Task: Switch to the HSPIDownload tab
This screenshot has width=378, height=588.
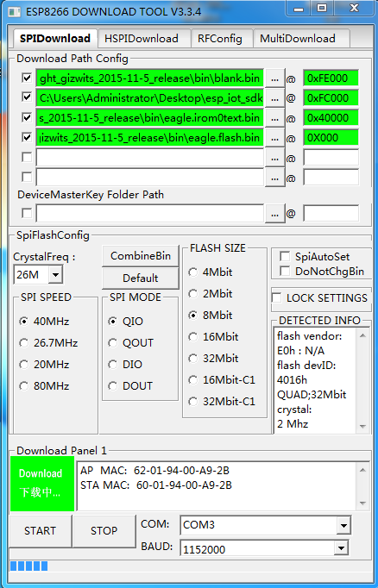Action: tap(142, 39)
